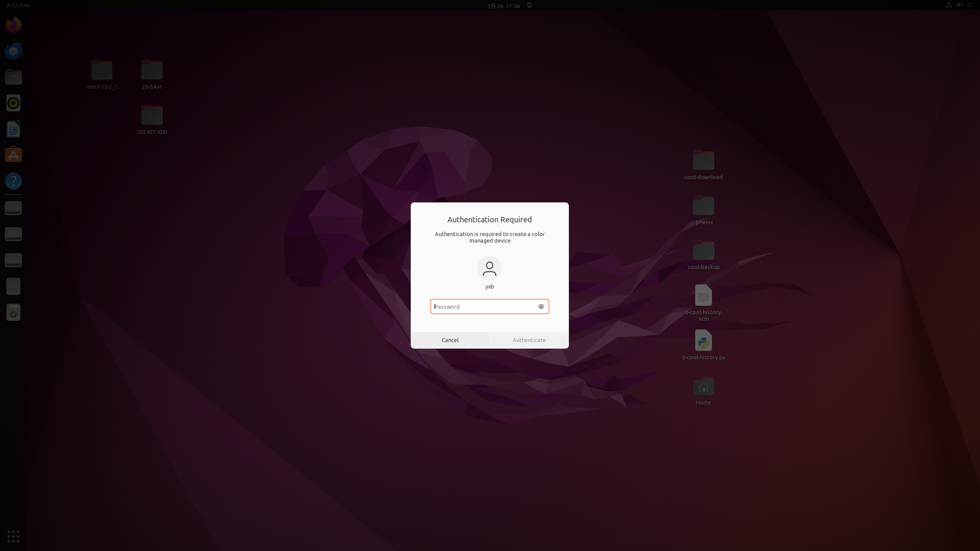Open Ubuntu Software center

tap(13, 155)
